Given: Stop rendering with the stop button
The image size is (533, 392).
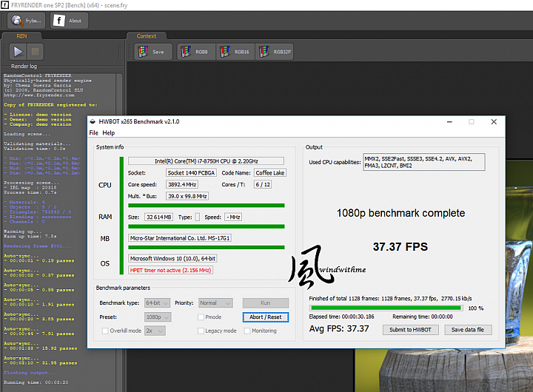Looking at the screenshot, I should (x=35, y=52).
